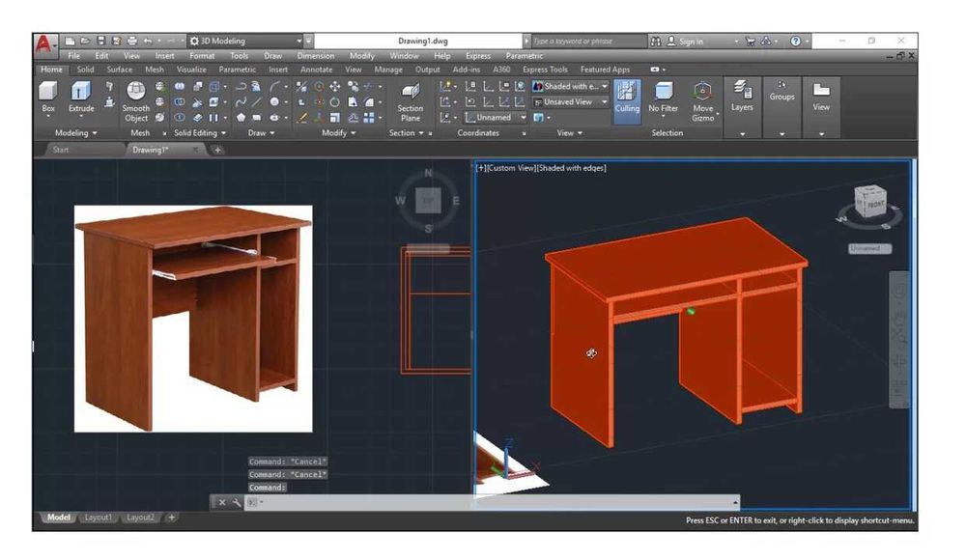
Task: Click the Autodesk Exchange cart icon
Action: point(750,42)
